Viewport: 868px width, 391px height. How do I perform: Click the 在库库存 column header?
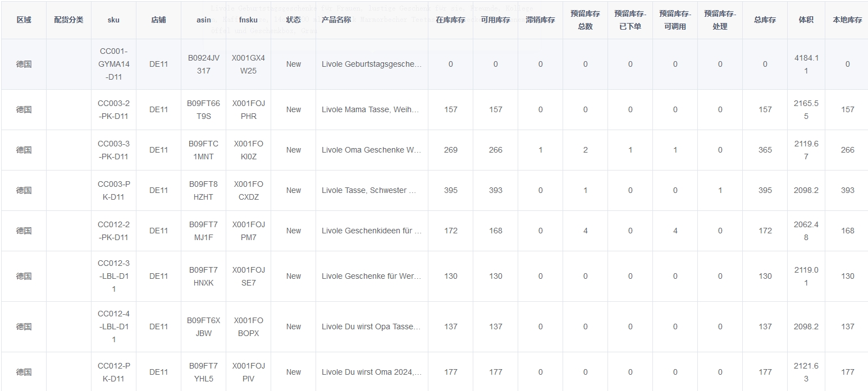[x=450, y=20]
